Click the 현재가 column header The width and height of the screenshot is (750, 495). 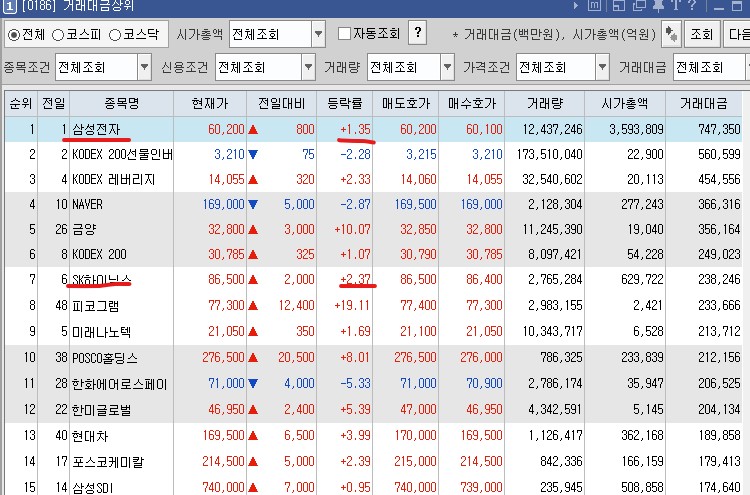(x=210, y=103)
